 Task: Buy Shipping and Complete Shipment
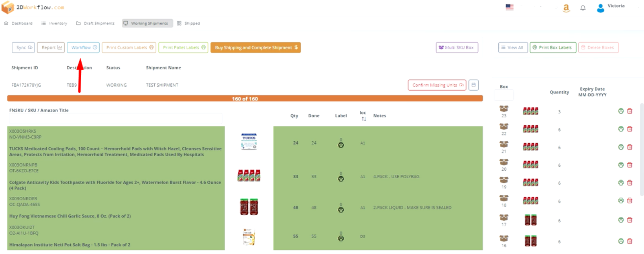256,48
